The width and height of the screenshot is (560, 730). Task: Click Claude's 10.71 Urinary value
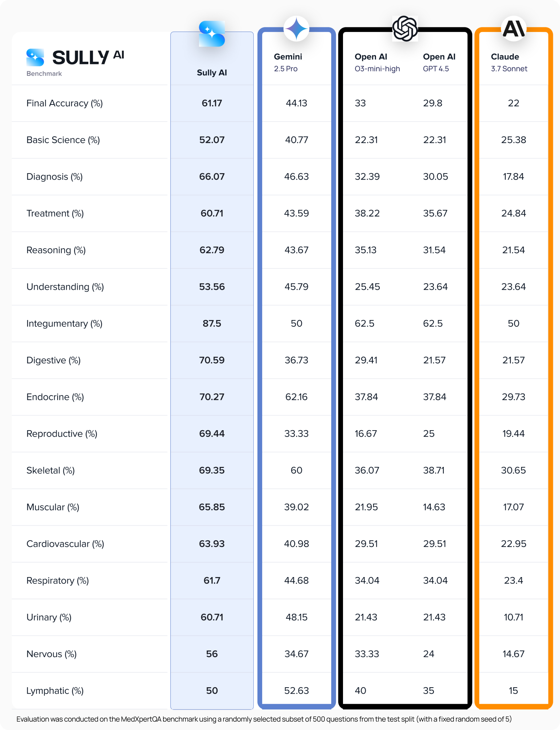point(513,617)
